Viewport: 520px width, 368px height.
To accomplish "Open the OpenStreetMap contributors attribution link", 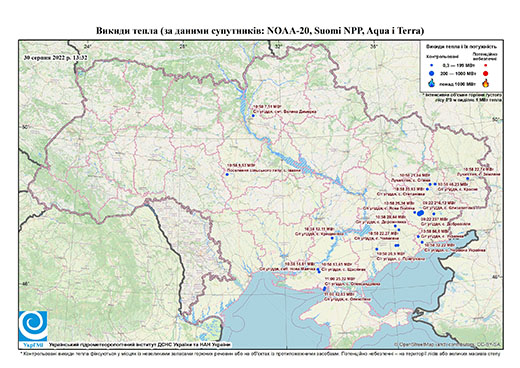I will pyautogui.click(x=448, y=344).
